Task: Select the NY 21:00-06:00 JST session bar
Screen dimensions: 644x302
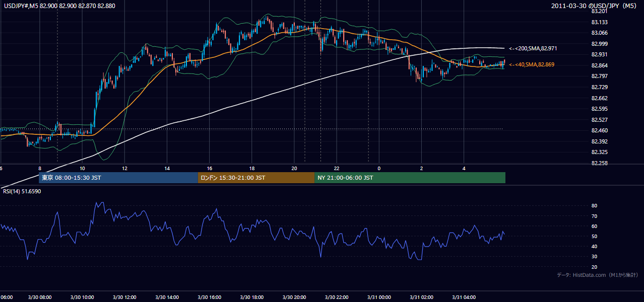Action: click(410, 178)
